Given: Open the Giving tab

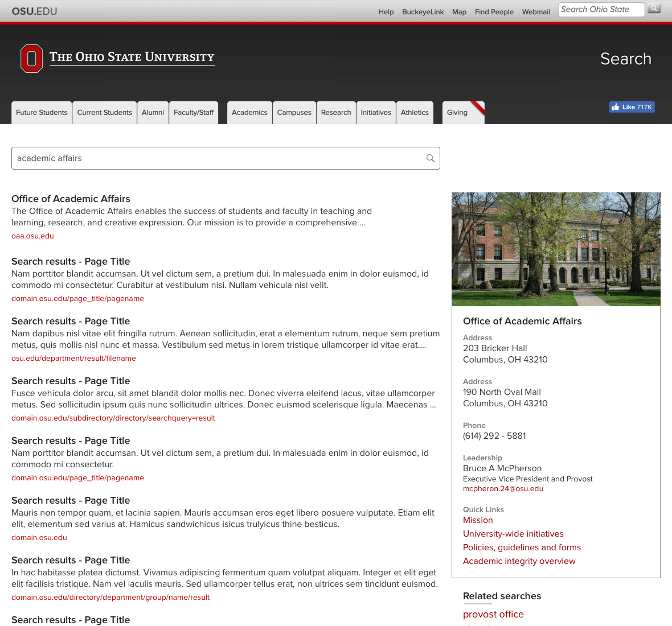Looking at the screenshot, I should [463, 113].
